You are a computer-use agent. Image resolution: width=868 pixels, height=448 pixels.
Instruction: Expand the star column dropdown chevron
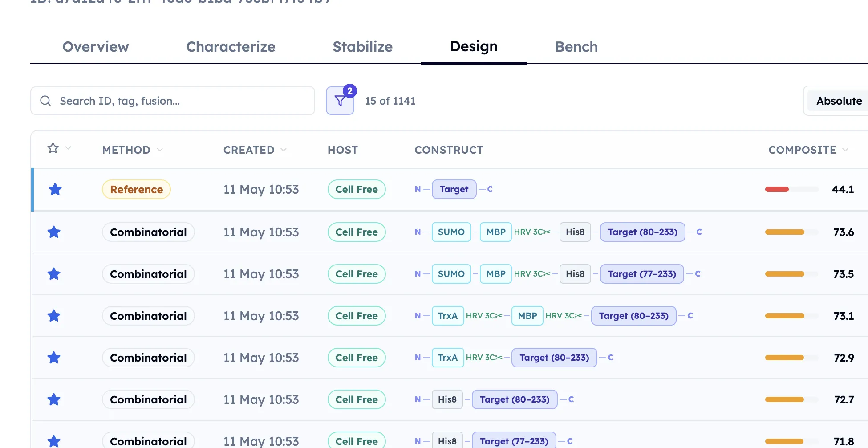[x=68, y=148]
